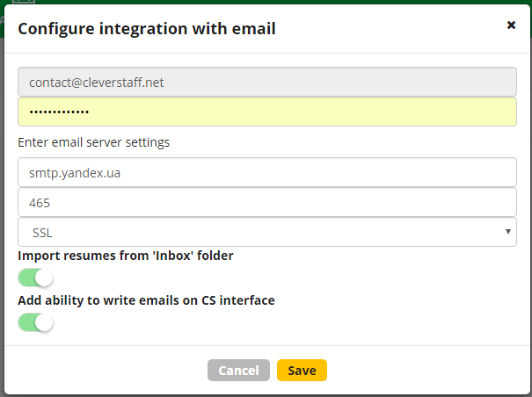Click the arrow on the SSL dropdown
The width and height of the screenshot is (532, 397).
[508, 232]
